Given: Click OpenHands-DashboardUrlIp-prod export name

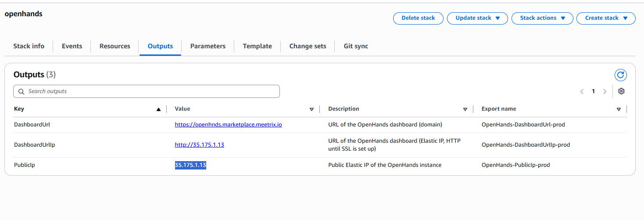Looking at the screenshot, I should tap(526, 144).
